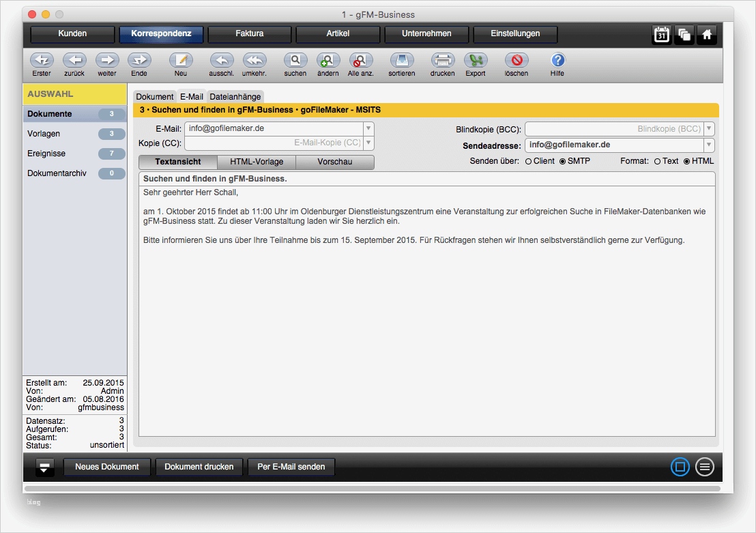Open the HTML-Vorlage tab
Screen dimensions: 756x533
pyautogui.click(x=256, y=162)
